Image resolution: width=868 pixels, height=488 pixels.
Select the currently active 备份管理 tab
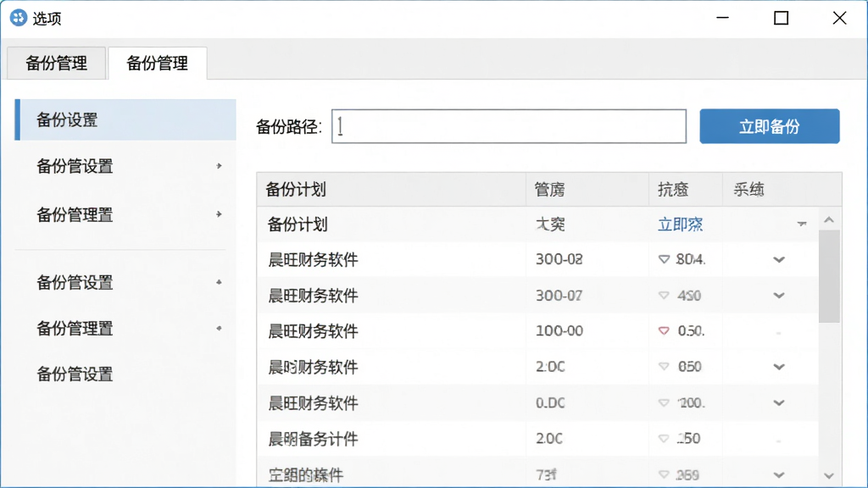tap(157, 63)
